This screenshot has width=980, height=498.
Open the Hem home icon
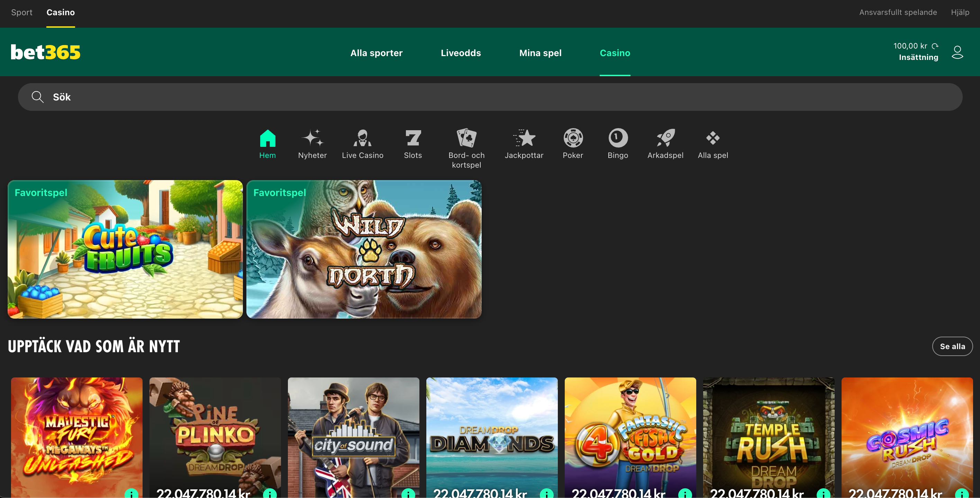click(x=267, y=138)
